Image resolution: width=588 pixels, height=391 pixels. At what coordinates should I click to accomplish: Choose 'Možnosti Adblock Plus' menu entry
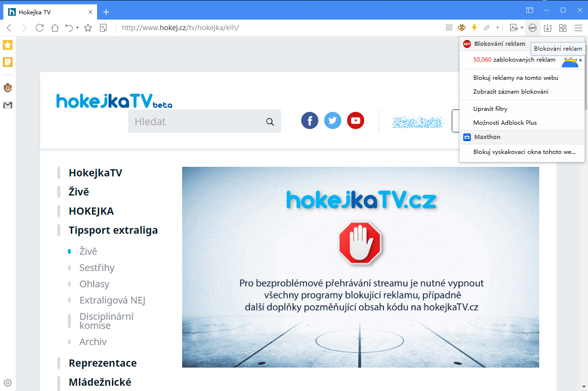coord(505,122)
